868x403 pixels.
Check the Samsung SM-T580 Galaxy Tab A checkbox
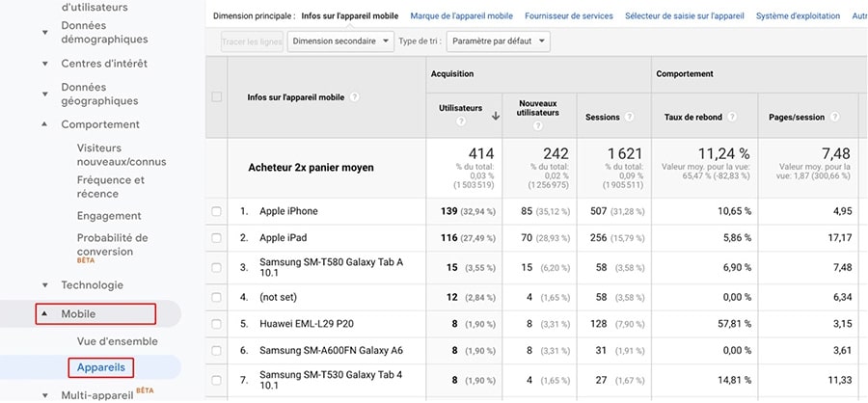coord(216,268)
